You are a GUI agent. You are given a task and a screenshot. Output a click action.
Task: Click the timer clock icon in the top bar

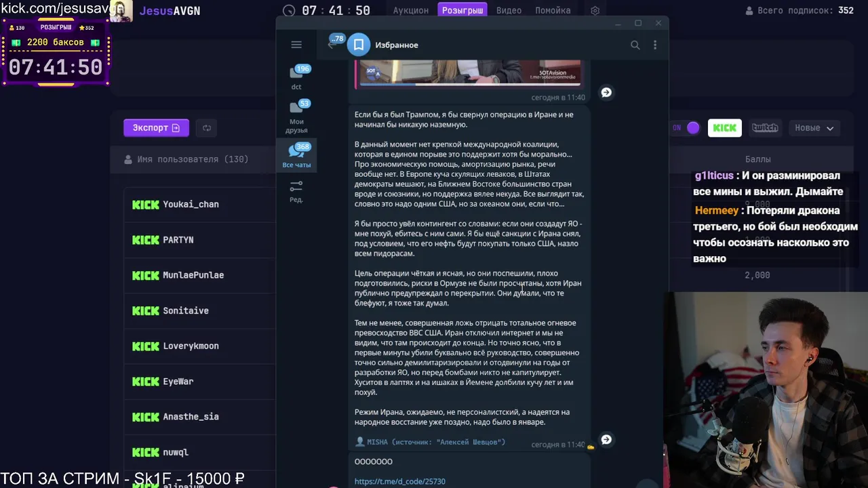pos(289,11)
